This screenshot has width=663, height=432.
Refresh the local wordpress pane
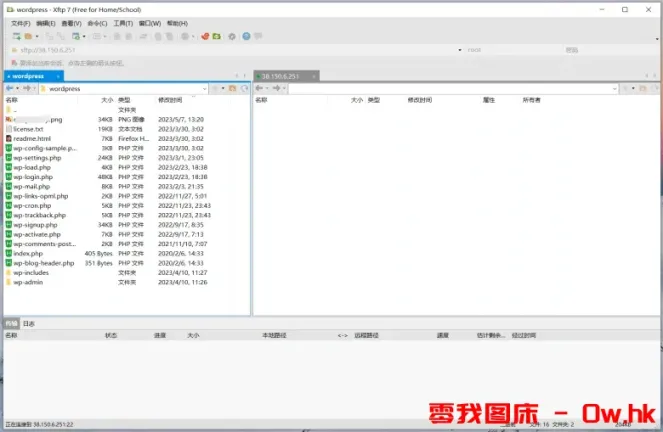243,88
